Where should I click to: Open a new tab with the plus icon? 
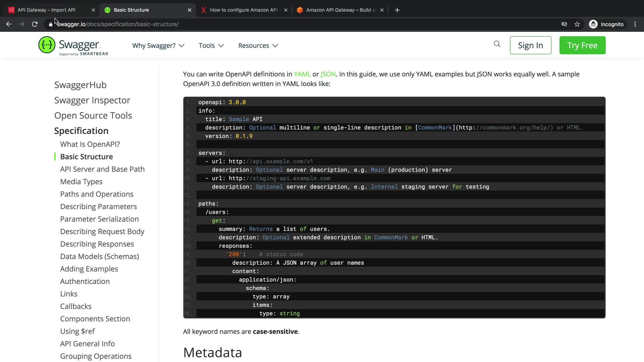coord(397,10)
